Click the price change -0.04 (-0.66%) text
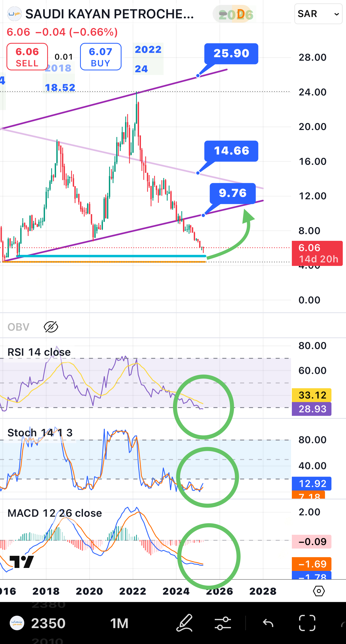Viewport: 346px width, 644px height. coord(77,32)
